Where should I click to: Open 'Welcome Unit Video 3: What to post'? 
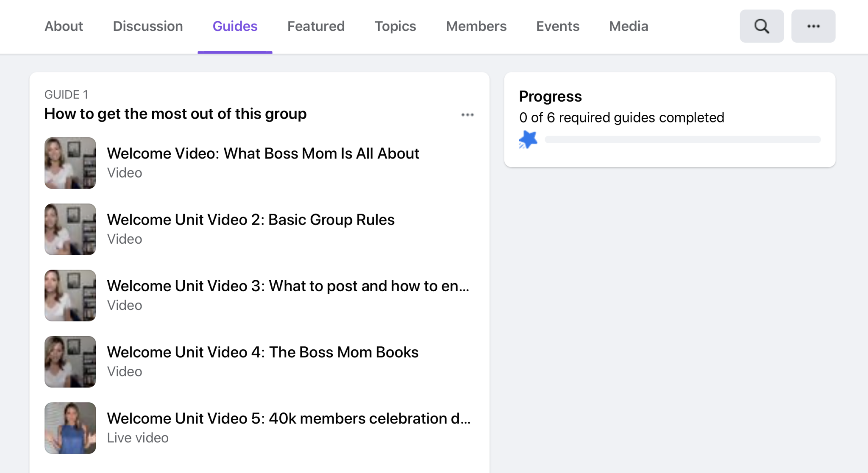(288, 286)
